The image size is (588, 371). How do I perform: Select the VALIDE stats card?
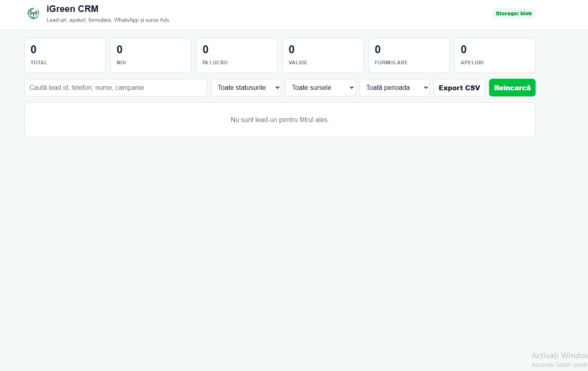323,55
